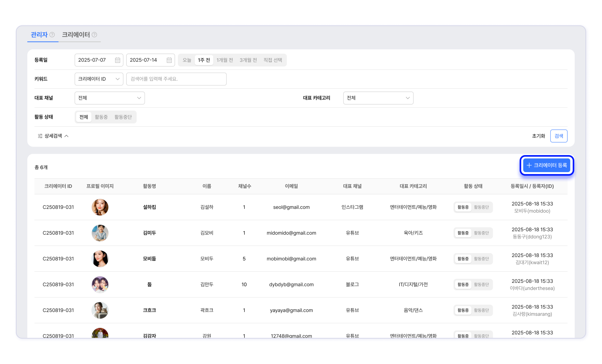Open 김미두's profile image
602x364 pixels.
coord(100,233)
